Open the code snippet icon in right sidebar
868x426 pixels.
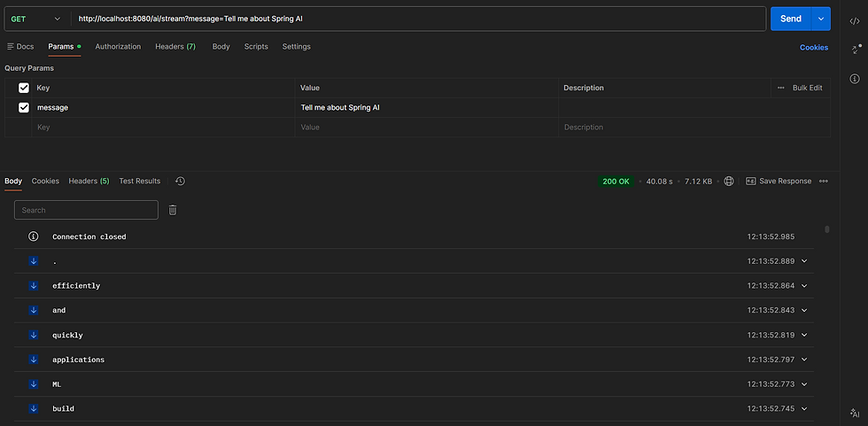point(855,21)
